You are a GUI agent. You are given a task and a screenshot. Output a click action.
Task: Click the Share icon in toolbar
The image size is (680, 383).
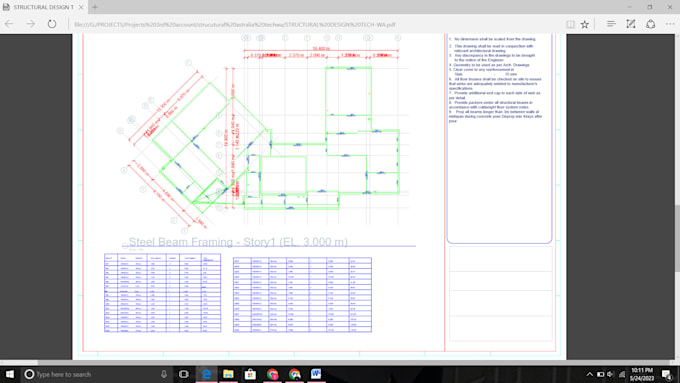(x=651, y=24)
